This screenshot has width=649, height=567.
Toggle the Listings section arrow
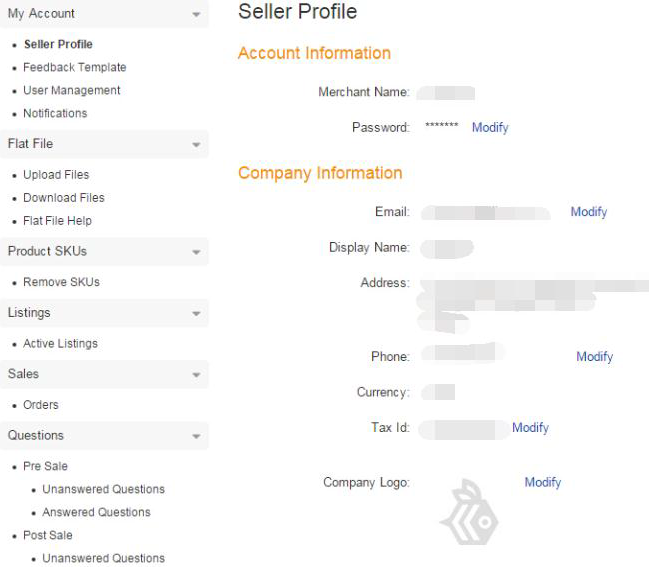pyautogui.click(x=196, y=313)
